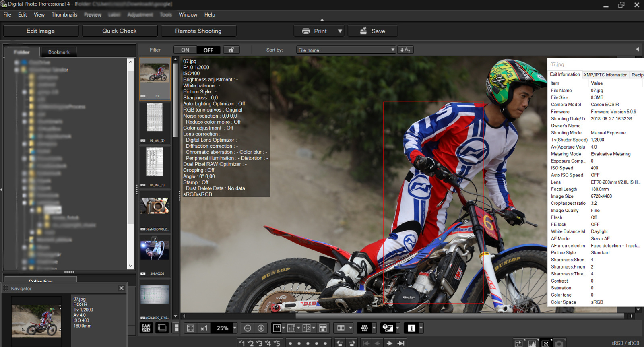Open the Window menu
The height and width of the screenshot is (347, 644).
coord(188,14)
